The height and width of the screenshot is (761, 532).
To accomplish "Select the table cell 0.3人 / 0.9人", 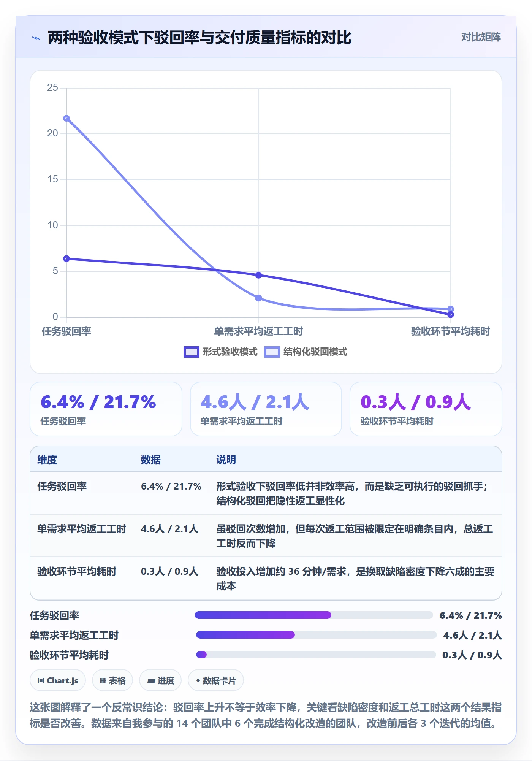I will pyautogui.click(x=169, y=572).
